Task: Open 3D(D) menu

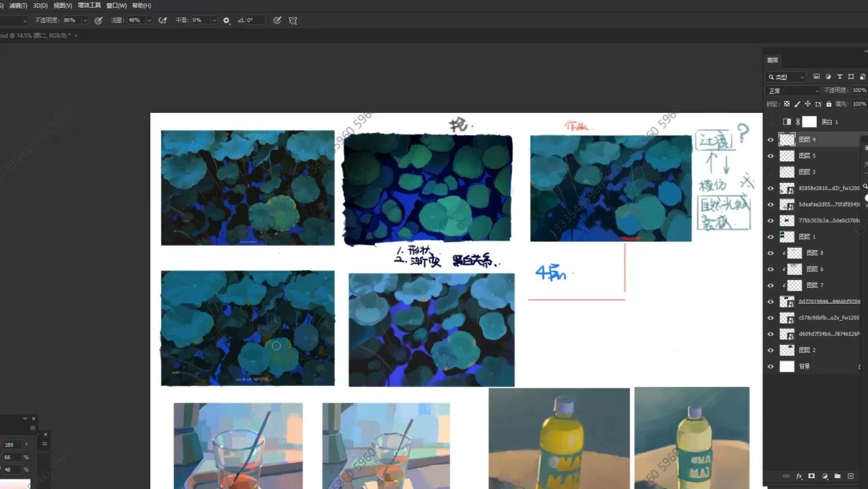Action: [x=41, y=6]
